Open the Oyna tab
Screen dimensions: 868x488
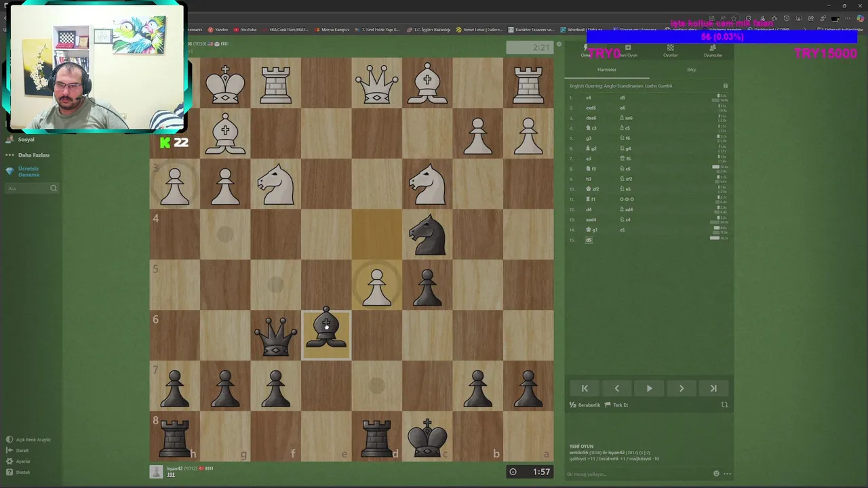(x=586, y=52)
